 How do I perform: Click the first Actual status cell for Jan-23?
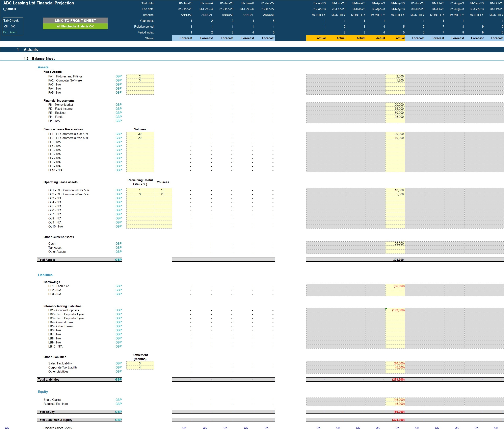tap(321, 38)
